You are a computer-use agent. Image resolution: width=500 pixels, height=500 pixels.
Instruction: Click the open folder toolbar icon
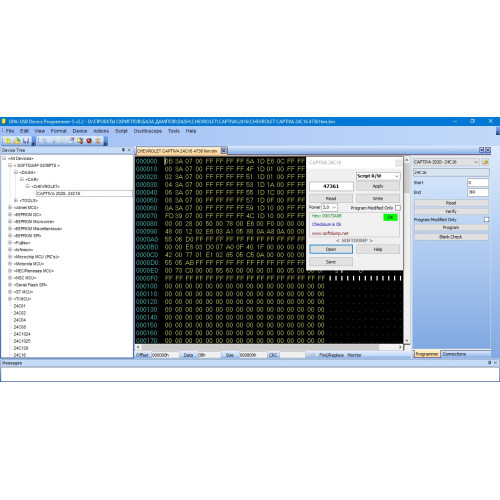tap(17, 141)
